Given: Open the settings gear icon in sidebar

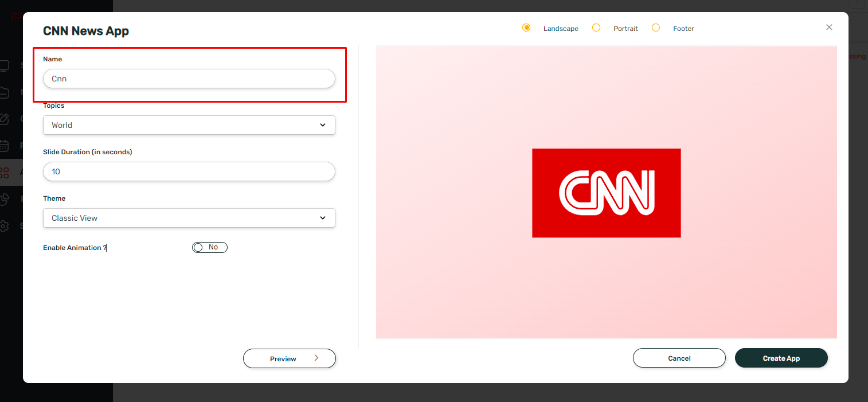Looking at the screenshot, I should 5,225.
